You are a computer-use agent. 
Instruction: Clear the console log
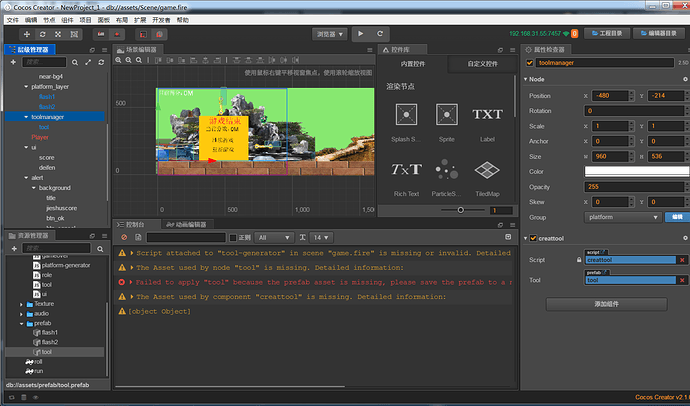point(124,237)
